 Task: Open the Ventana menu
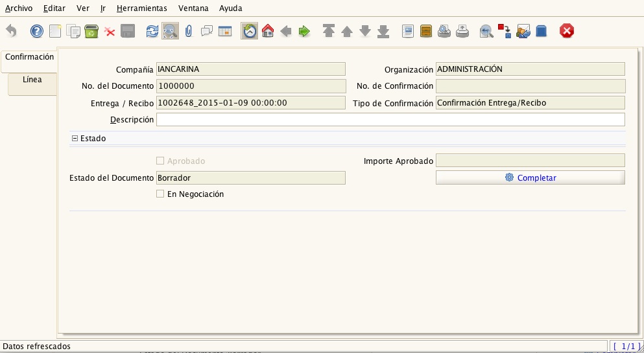193,8
